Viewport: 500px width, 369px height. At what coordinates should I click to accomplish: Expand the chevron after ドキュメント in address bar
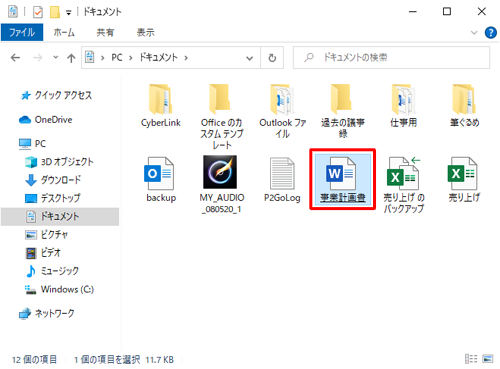pyautogui.click(x=186, y=58)
